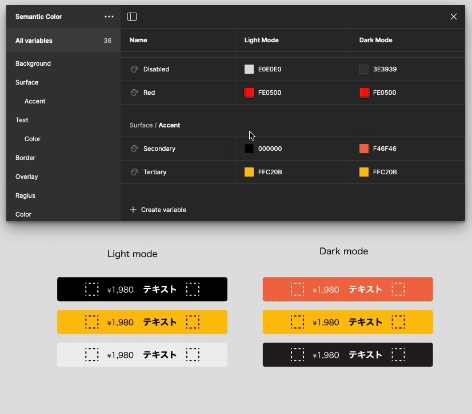The width and height of the screenshot is (472, 414).
Task: Select the light gray Light mode button
Action: (142, 355)
